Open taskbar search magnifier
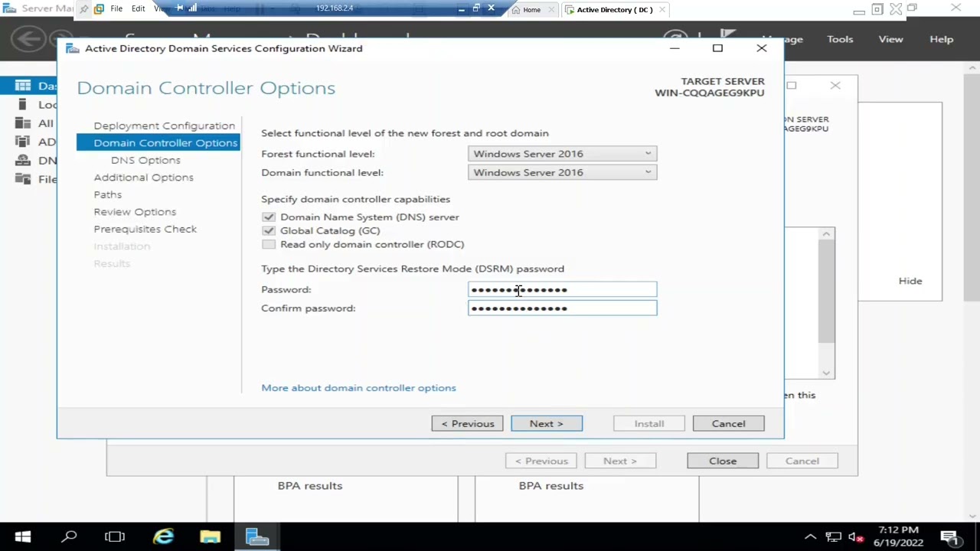This screenshot has width=980, height=551. tap(69, 536)
